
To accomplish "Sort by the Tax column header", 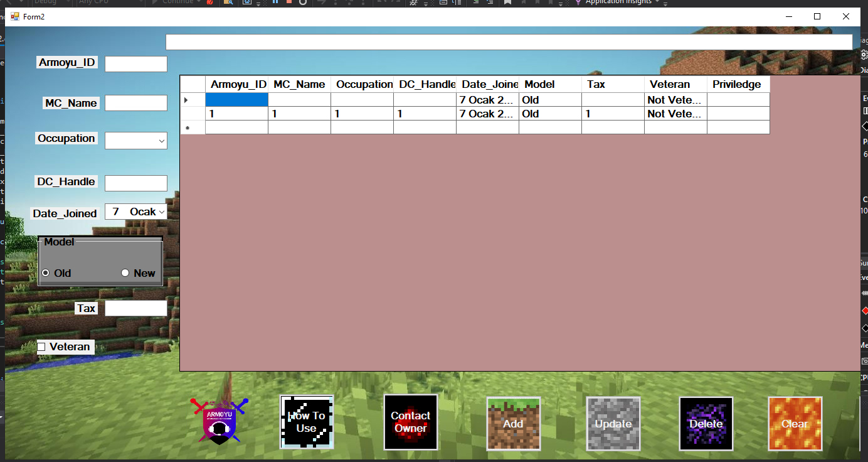I will tap(613, 85).
